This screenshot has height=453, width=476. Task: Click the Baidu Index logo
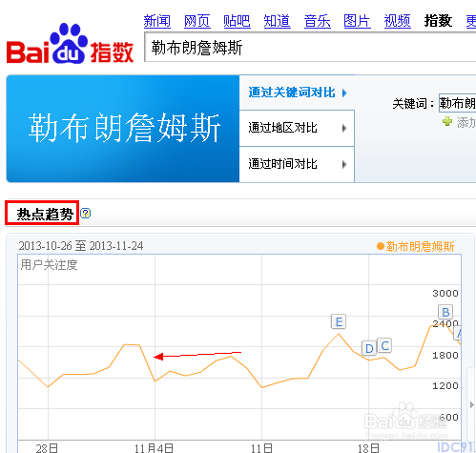(x=70, y=44)
